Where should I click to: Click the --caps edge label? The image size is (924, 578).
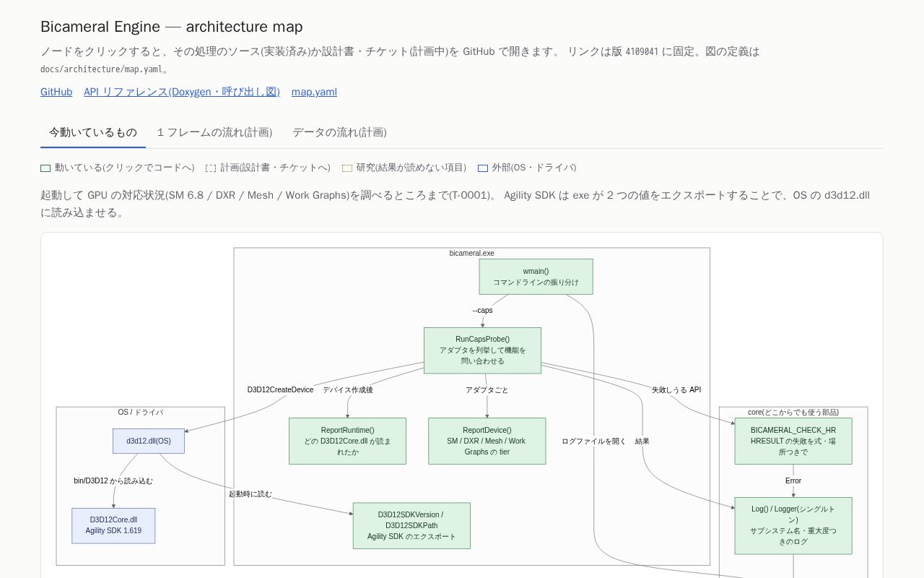tap(483, 311)
